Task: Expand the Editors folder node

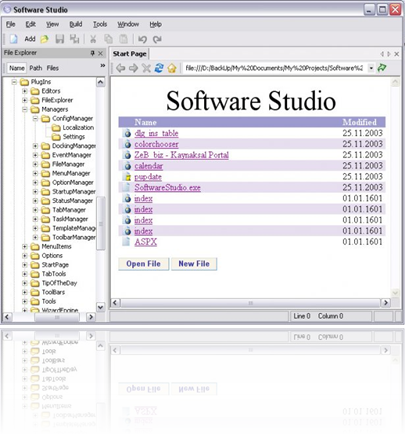Action: 25,91
